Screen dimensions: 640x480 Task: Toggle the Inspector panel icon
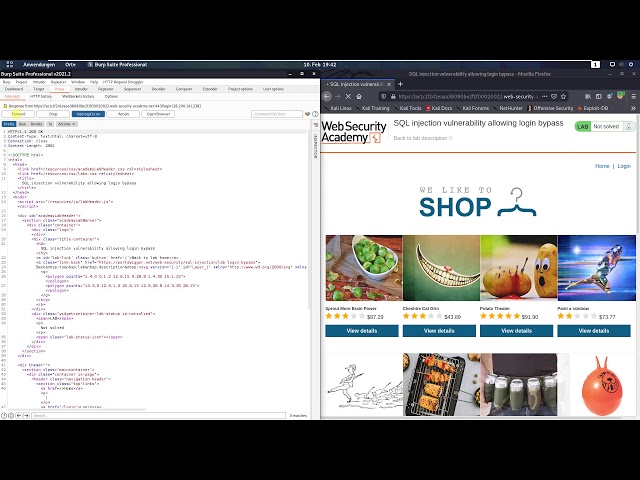click(x=315, y=125)
